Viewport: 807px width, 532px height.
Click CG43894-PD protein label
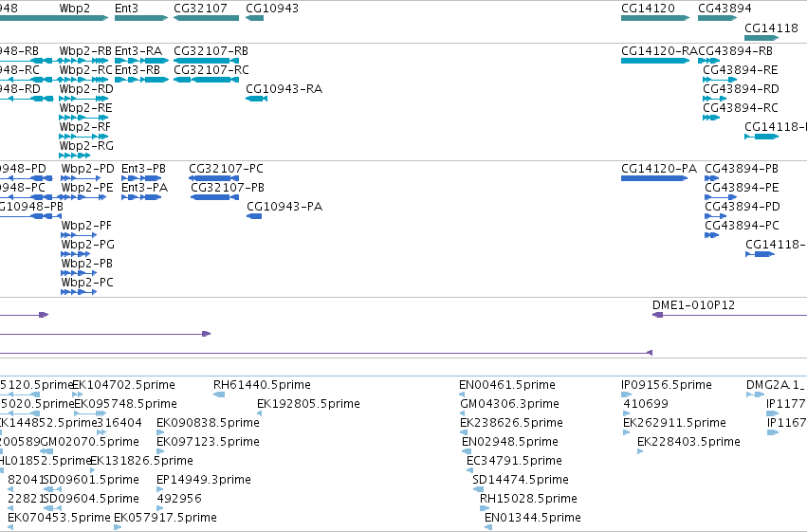click(x=743, y=207)
